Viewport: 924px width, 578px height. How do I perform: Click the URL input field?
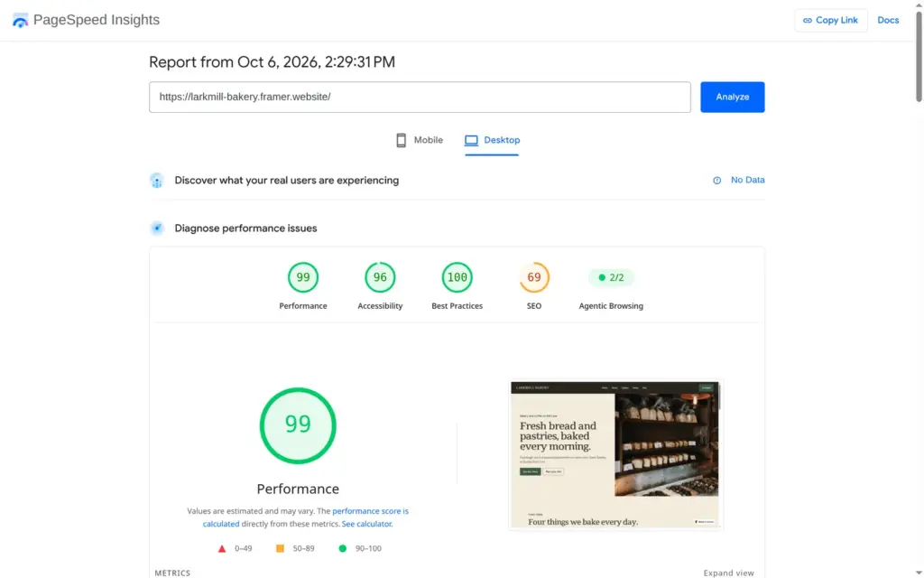(420, 97)
